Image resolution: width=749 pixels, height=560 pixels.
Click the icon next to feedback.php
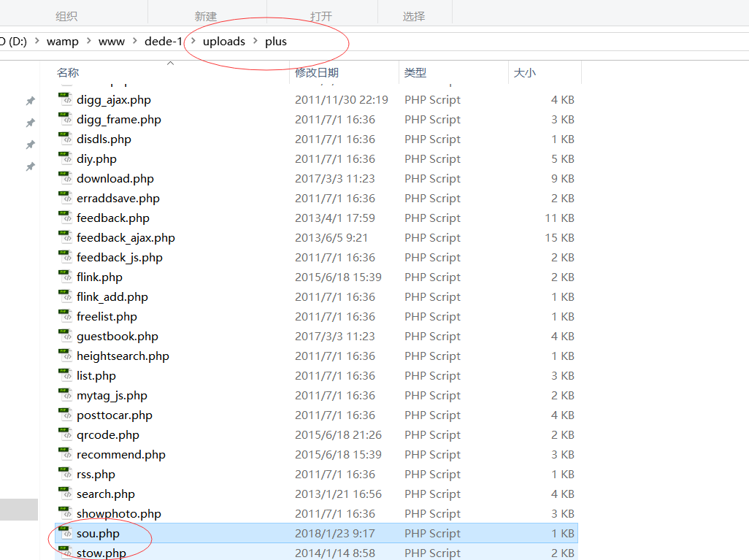(x=64, y=218)
